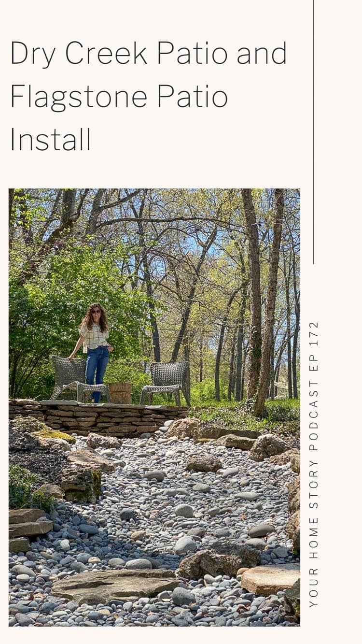The height and width of the screenshot is (644, 362).
Task: Click the round stepping stone at bottom right
Action: tap(270, 578)
